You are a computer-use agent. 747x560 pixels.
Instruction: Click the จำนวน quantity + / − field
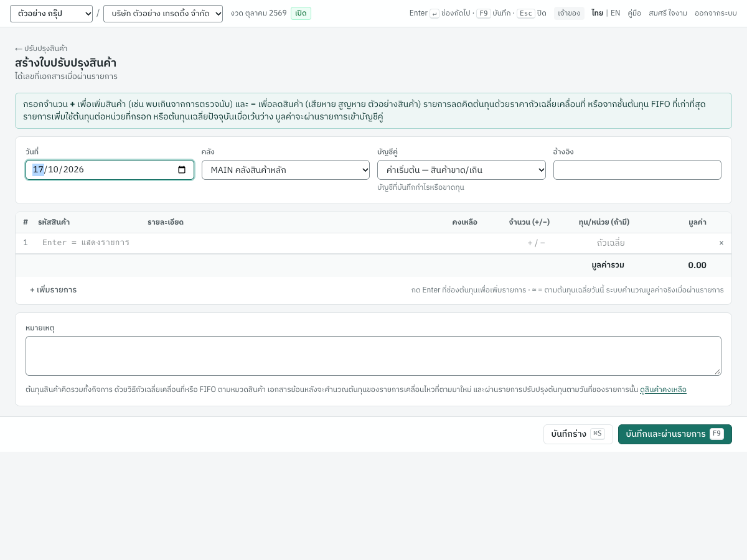[x=518, y=243]
